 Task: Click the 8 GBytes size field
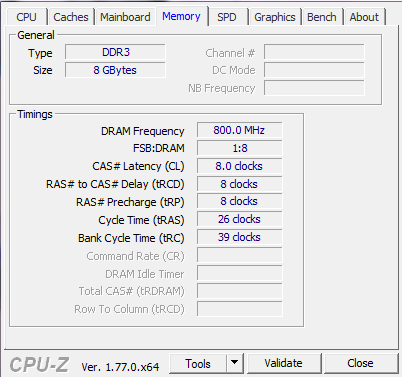click(115, 70)
